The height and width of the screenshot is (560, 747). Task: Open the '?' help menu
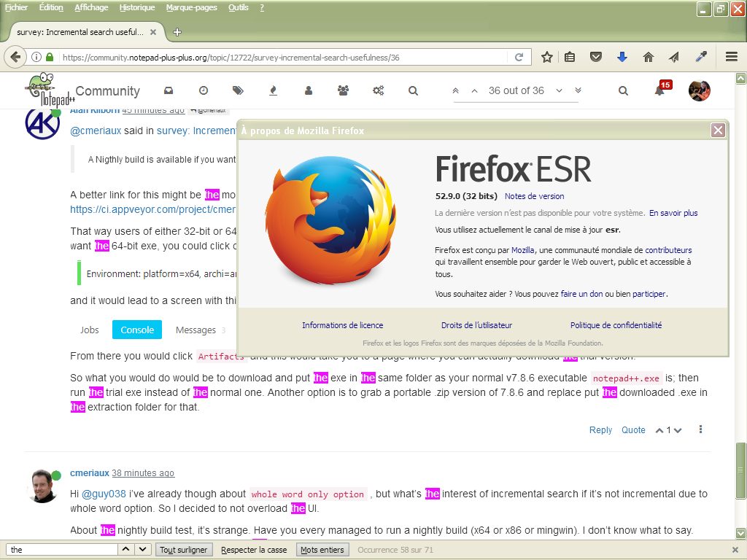pos(262,7)
